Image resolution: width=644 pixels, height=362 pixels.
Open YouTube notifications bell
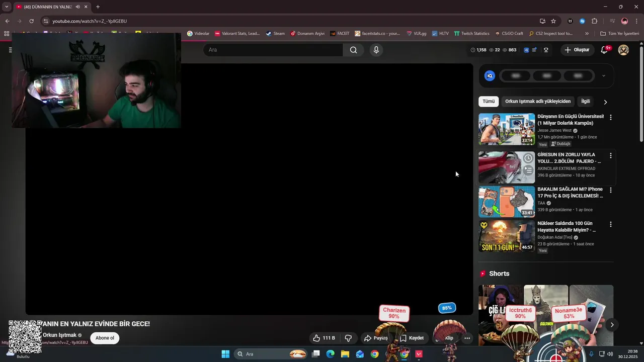point(604,50)
